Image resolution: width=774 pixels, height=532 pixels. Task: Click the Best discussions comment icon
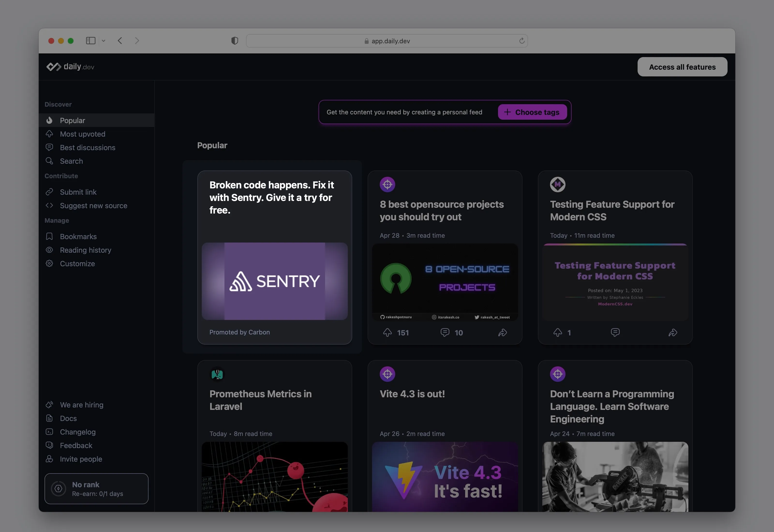49,147
